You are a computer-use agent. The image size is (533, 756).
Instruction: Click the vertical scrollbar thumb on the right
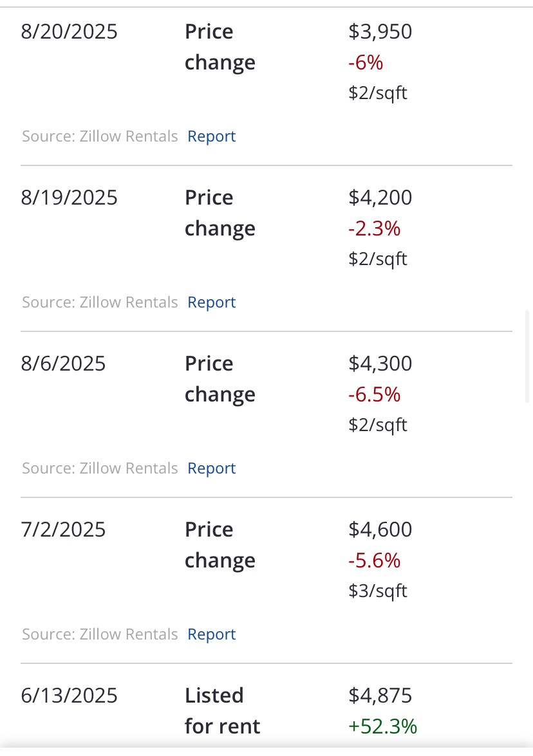tap(528, 356)
